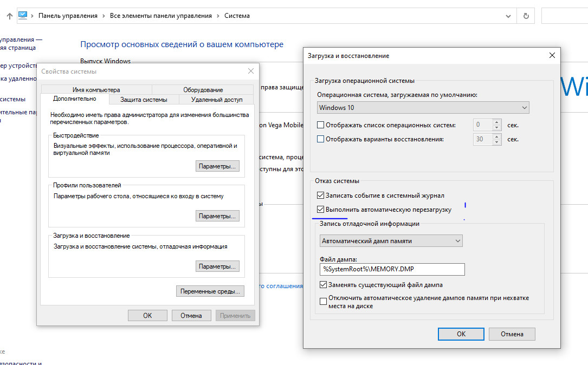588x365 pixels.
Task: Switch to the Дополнительно tab
Action: tap(75, 99)
